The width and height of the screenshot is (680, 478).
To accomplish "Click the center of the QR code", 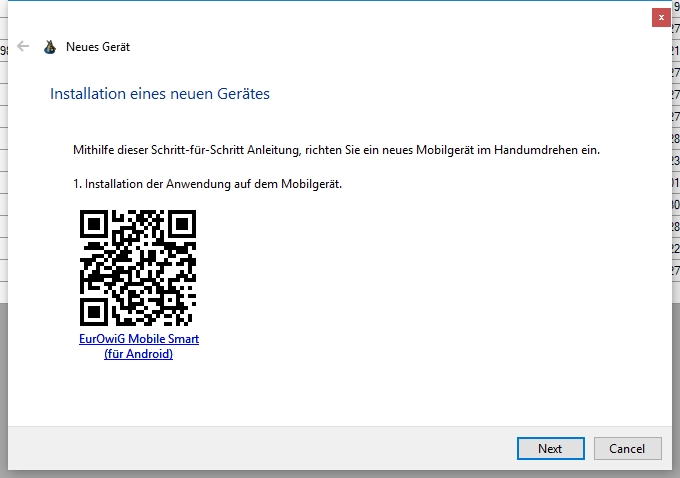I will [138, 268].
